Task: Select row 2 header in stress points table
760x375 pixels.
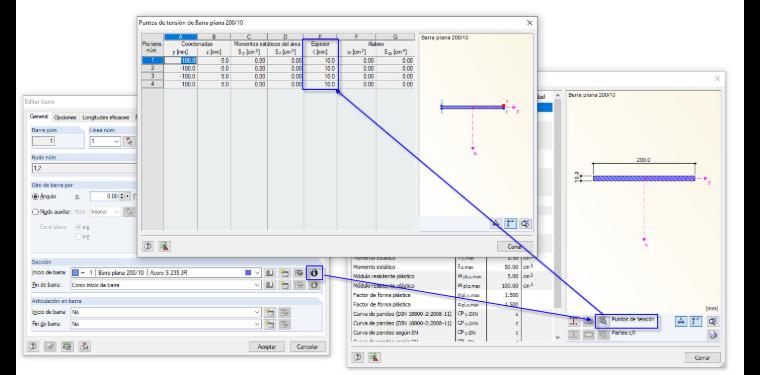Action: click(x=152, y=68)
